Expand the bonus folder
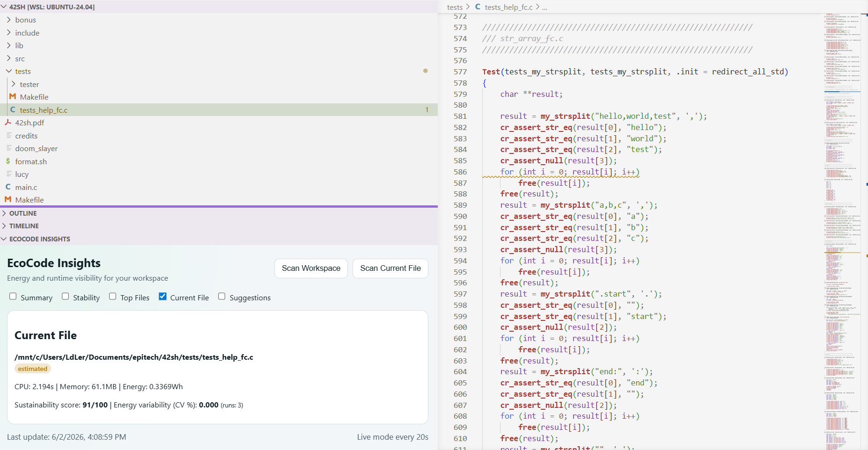 coord(9,20)
